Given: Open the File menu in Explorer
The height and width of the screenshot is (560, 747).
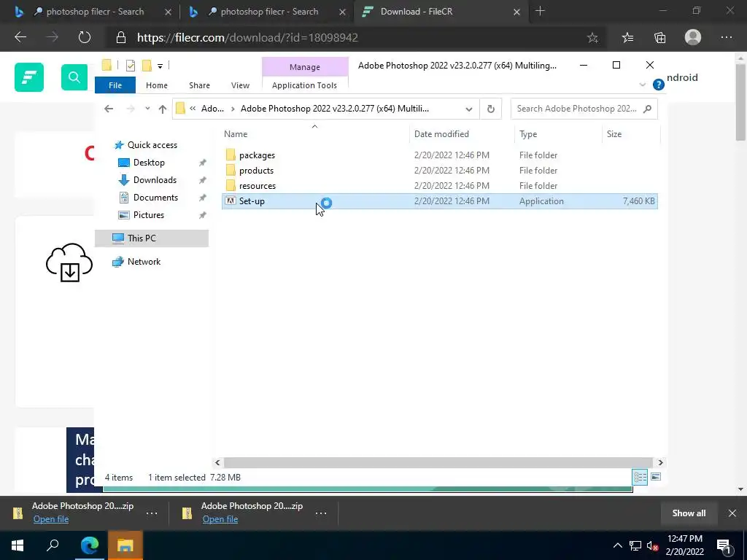Looking at the screenshot, I should 115,85.
